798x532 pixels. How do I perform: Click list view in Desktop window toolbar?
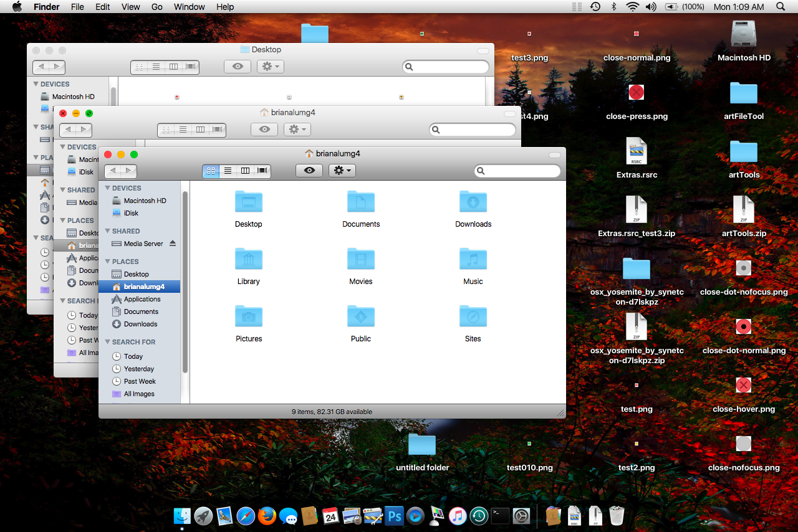[x=156, y=67]
